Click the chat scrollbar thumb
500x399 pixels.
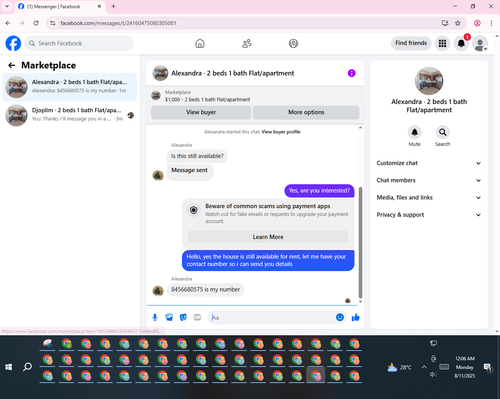[360, 242]
